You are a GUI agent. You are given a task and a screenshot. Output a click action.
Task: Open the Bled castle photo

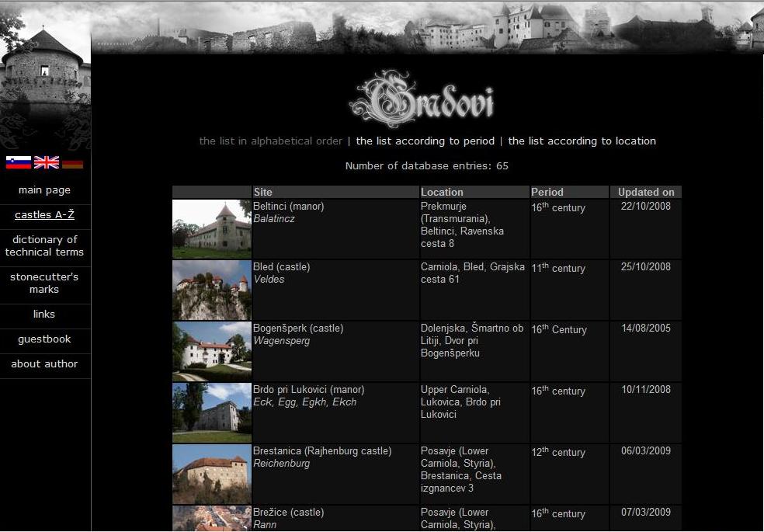[212, 290]
